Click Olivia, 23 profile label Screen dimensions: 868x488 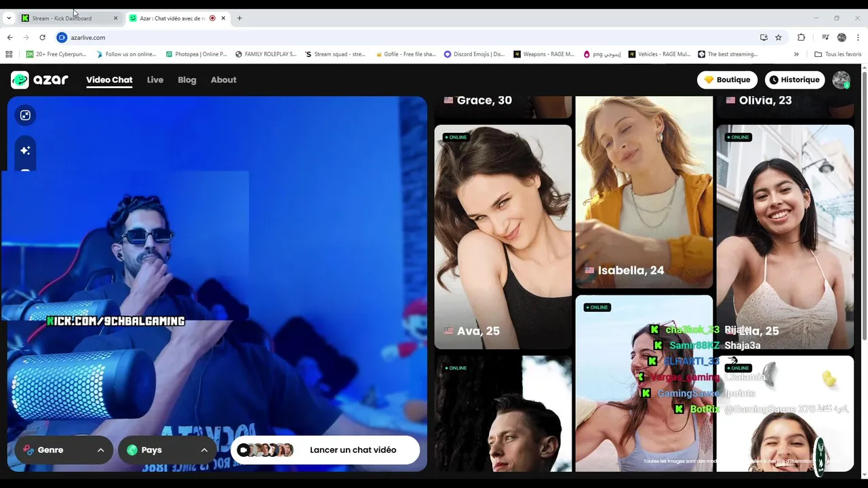(x=759, y=100)
